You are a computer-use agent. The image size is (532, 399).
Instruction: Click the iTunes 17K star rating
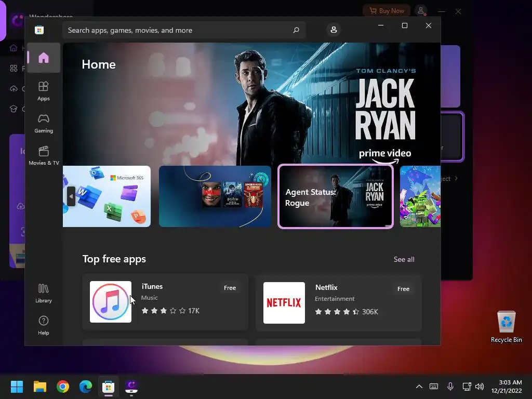click(x=170, y=311)
